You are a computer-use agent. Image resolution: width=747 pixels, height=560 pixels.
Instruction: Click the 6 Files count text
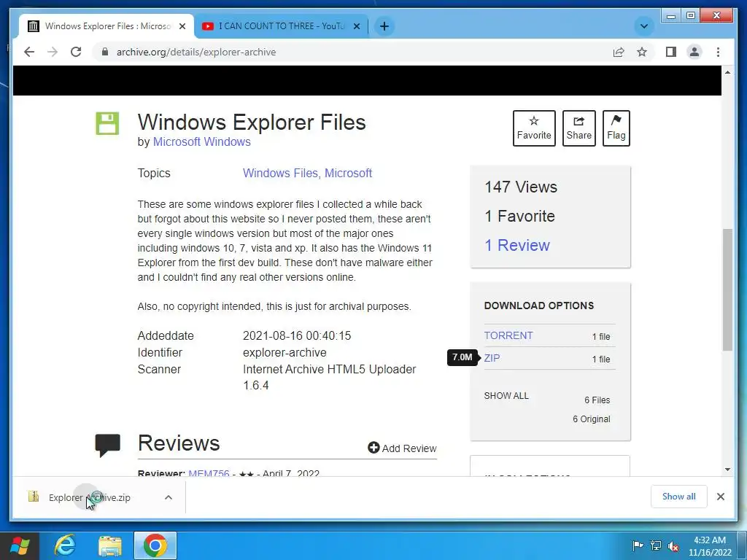[x=597, y=400]
